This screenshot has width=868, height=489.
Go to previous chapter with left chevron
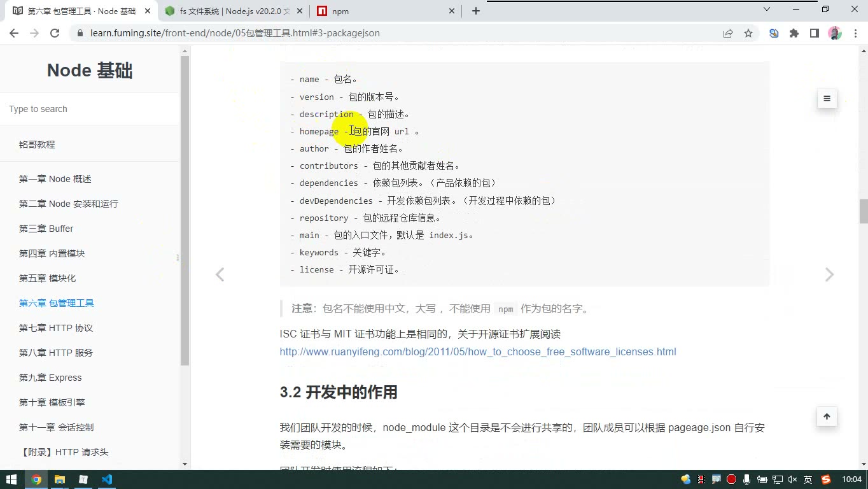220,274
